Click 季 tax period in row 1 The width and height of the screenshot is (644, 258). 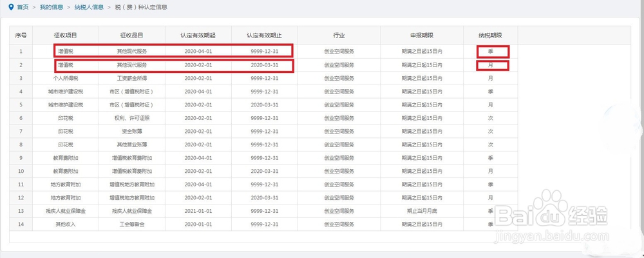click(490, 52)
